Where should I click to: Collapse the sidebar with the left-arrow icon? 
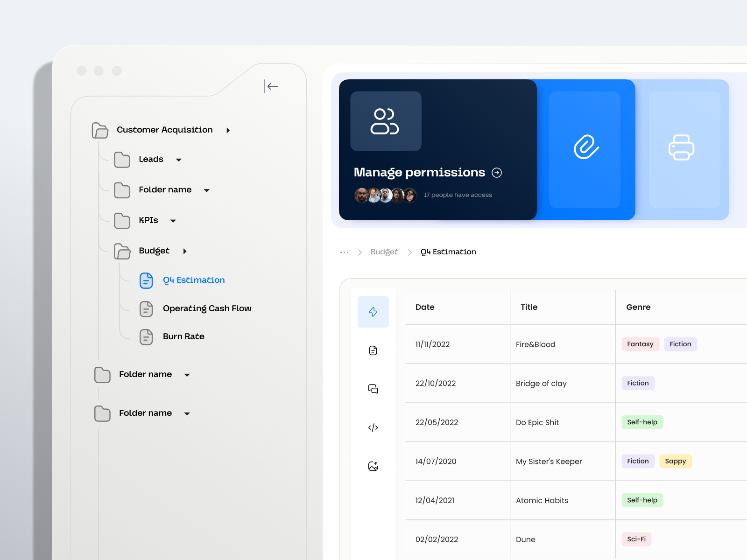click(x=272, y=86)
